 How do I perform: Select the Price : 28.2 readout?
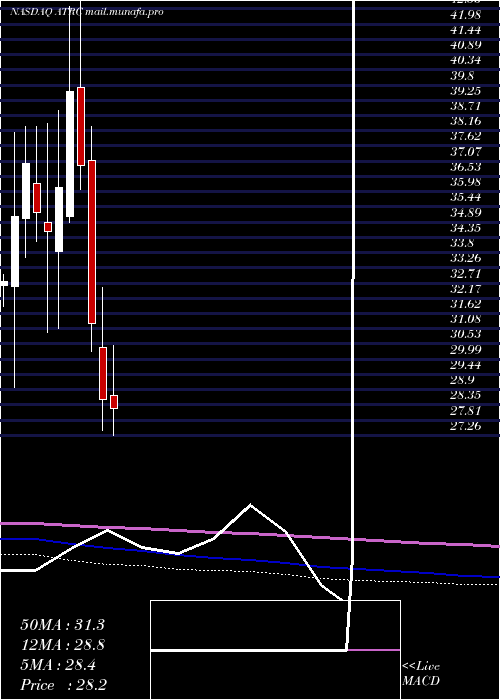tap(63, 685)
